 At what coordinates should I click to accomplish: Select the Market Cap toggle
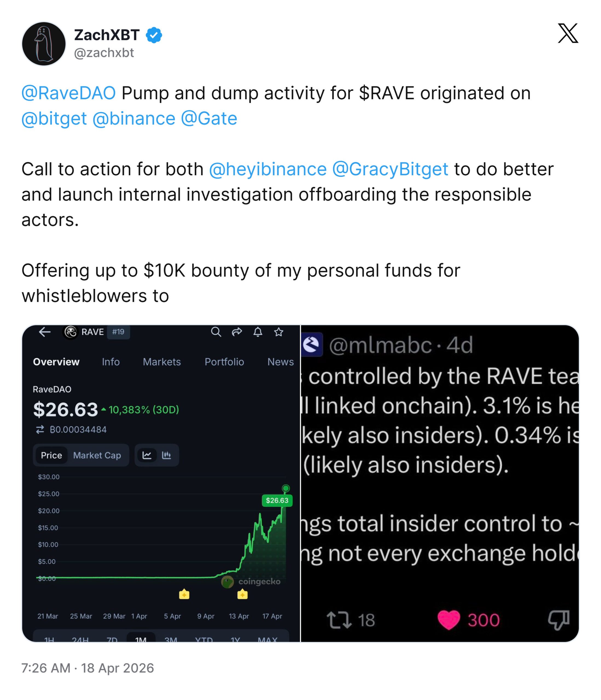coord(97,455)
